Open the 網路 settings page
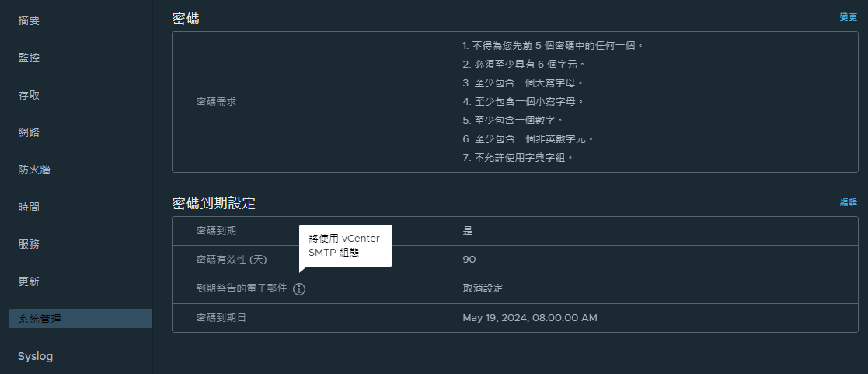 pos(29,132)
